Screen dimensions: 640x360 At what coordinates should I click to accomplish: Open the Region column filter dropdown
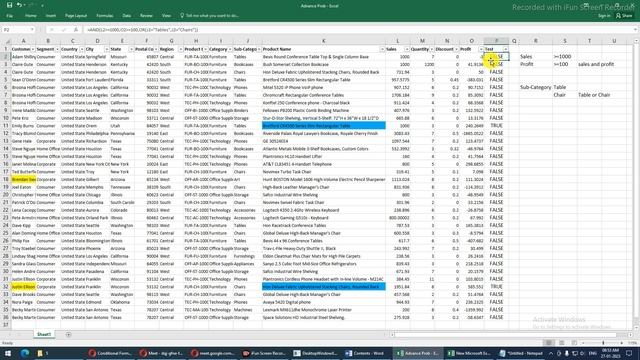180,49
